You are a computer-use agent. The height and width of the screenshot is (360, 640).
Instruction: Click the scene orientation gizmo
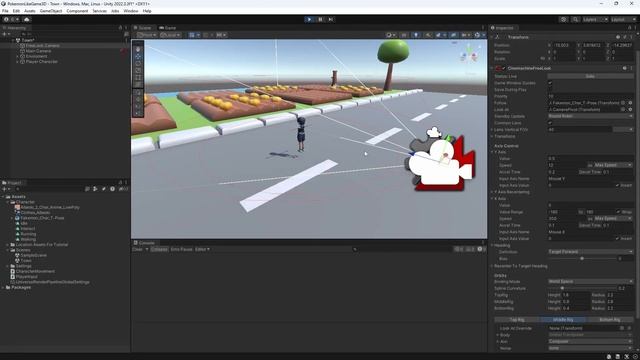click(x=469, y=54)
